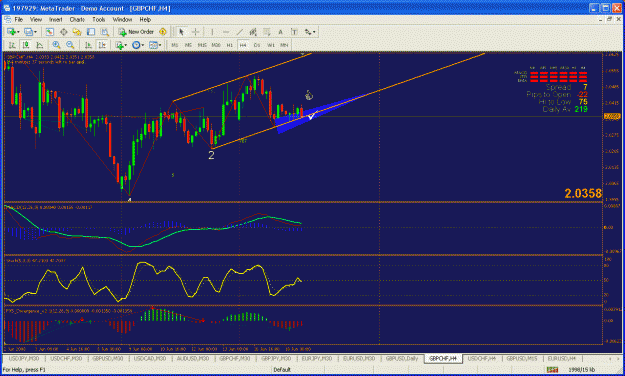Image resolution: width=625 pixels, height=376 pixels.
Task: Open the Help menu
Action: coord(145,20)
